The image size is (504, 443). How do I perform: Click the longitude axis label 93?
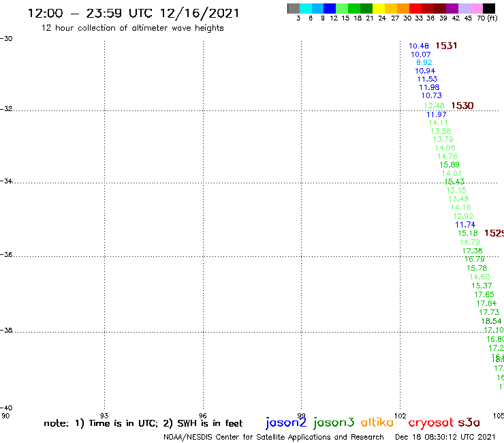(x=104, y=416)
